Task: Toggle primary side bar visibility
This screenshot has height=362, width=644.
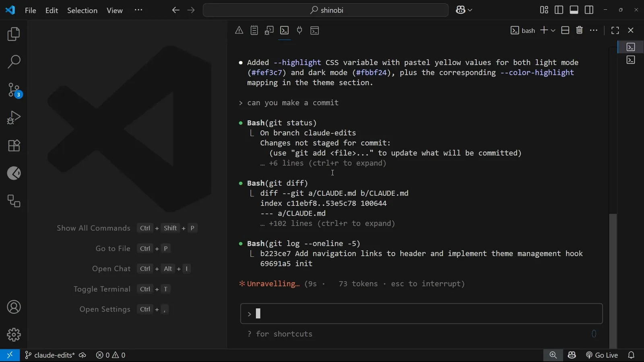Action: click(559, 10)
